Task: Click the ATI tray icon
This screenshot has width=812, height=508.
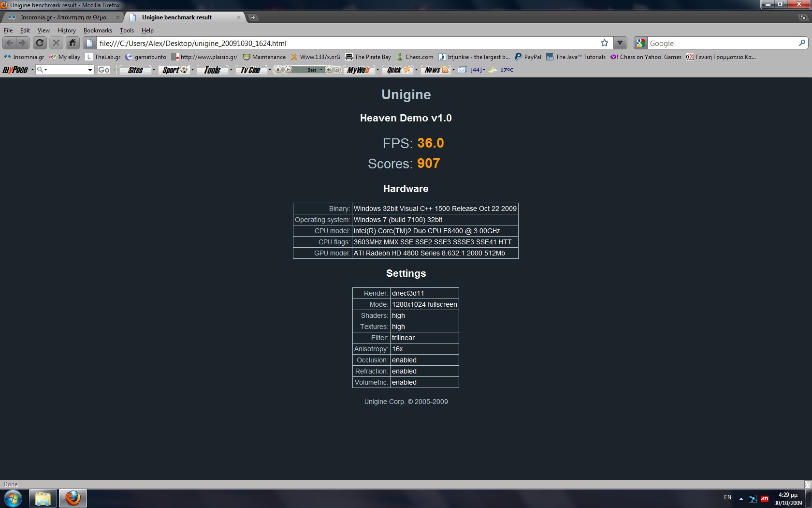Action: pyautogui.click(x=765, y=499)
